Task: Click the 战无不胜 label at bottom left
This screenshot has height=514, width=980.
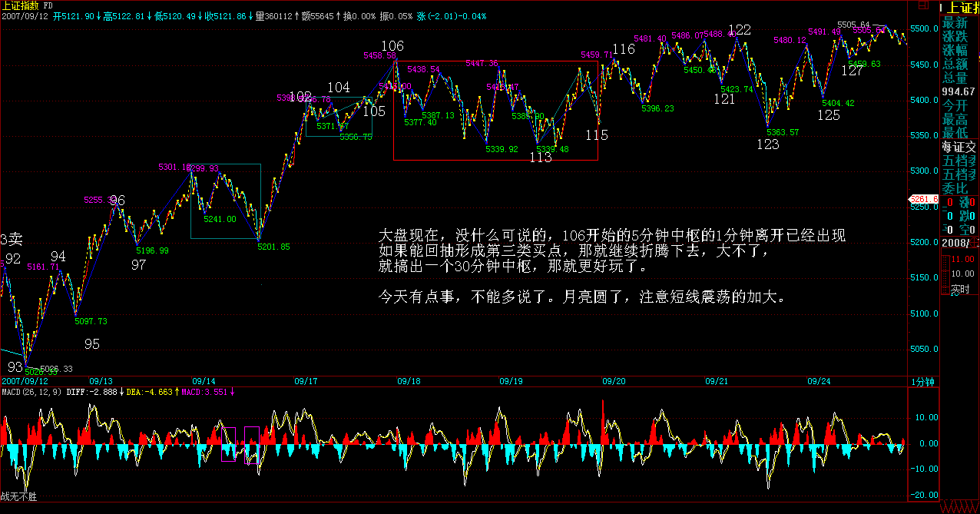Action: click(18, 497)
